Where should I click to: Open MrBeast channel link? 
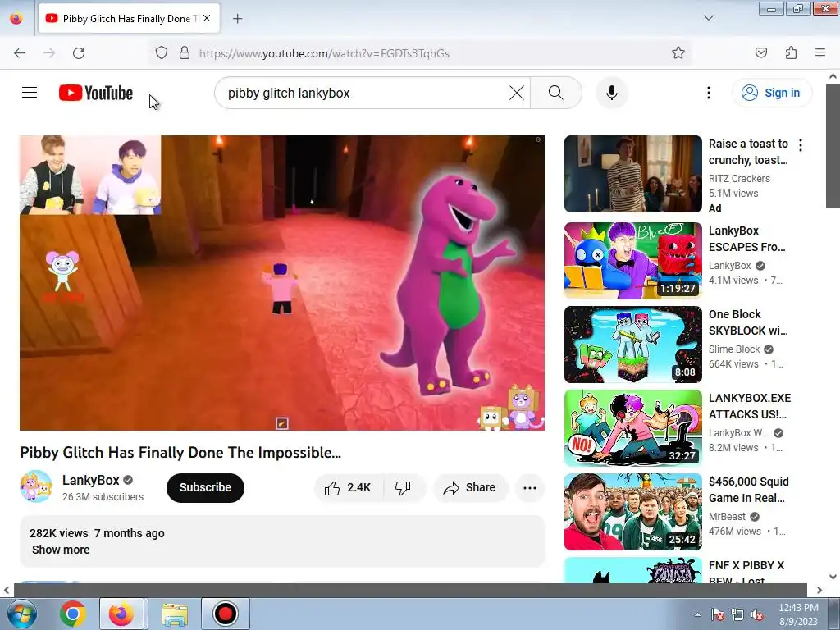coord(727,517)
